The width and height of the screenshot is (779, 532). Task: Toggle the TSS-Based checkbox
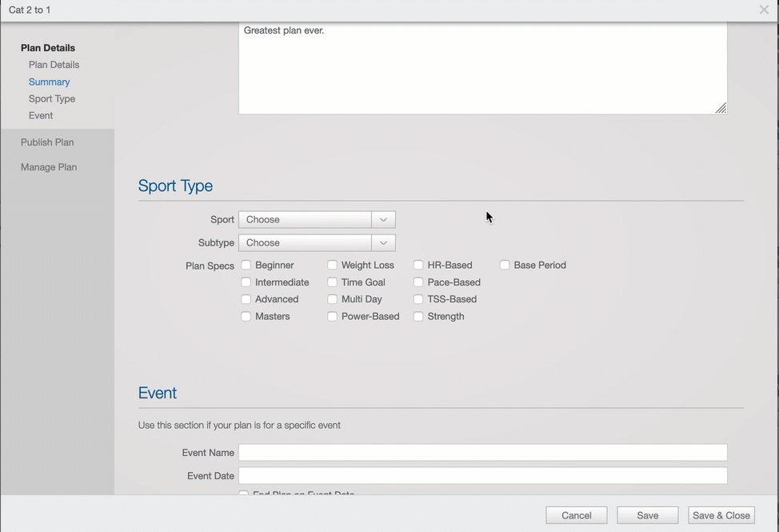(418, 299)
